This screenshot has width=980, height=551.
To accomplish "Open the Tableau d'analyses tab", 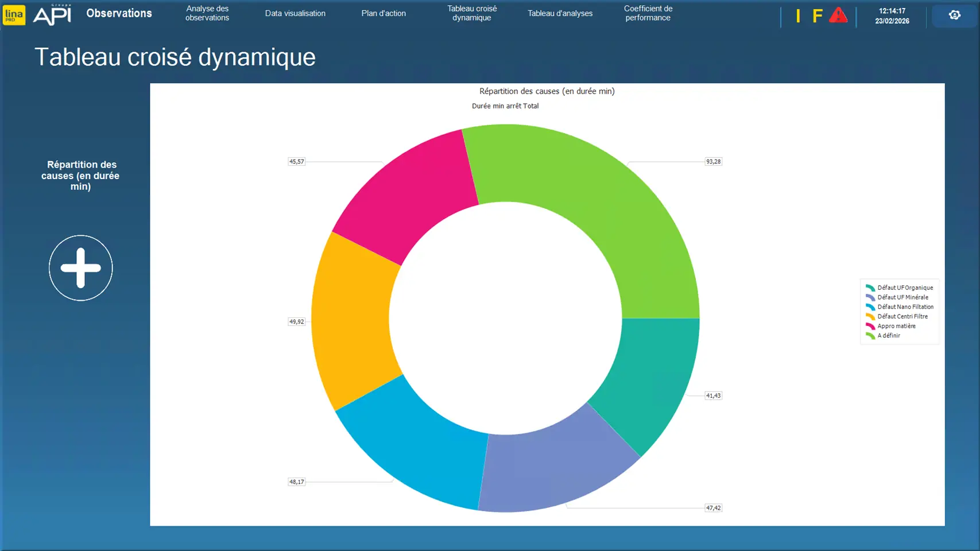I will click(x=560, y=13).
